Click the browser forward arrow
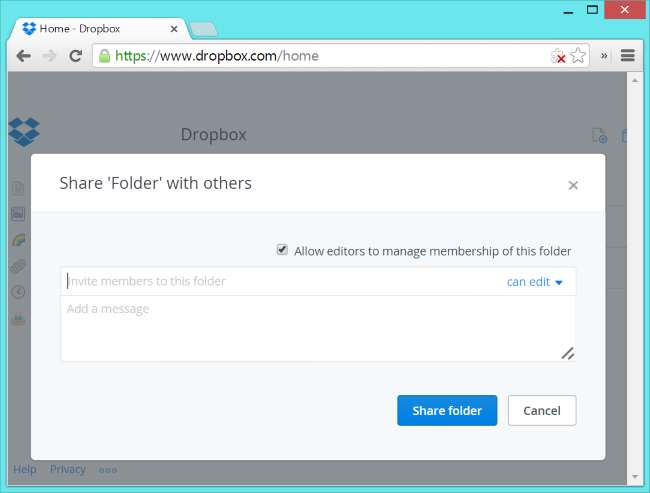Screen dimensions: 650x493 pos(49,56)
